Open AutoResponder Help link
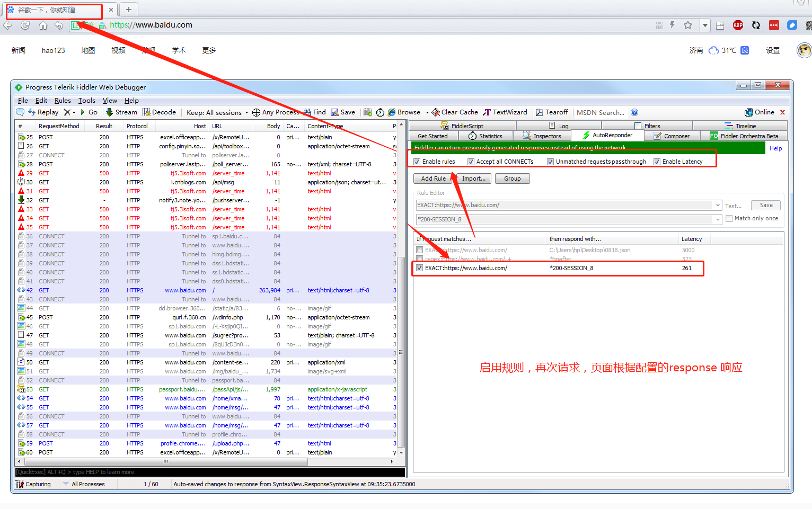 pyautogui.click(x=775, y=148)
